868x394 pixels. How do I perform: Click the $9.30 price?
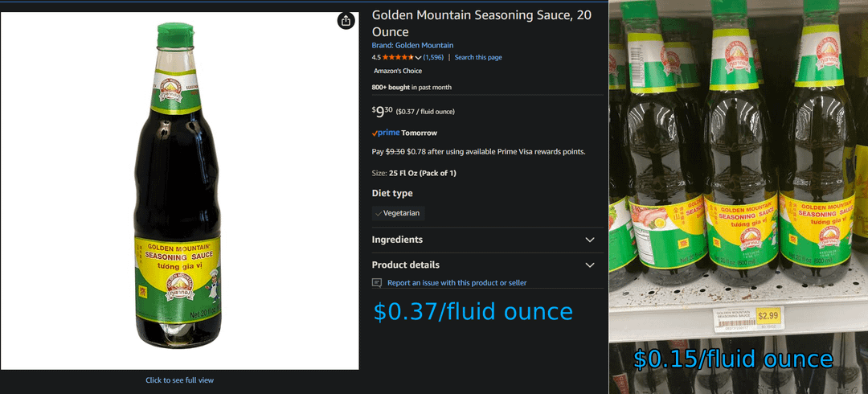[x=383, y=112]
